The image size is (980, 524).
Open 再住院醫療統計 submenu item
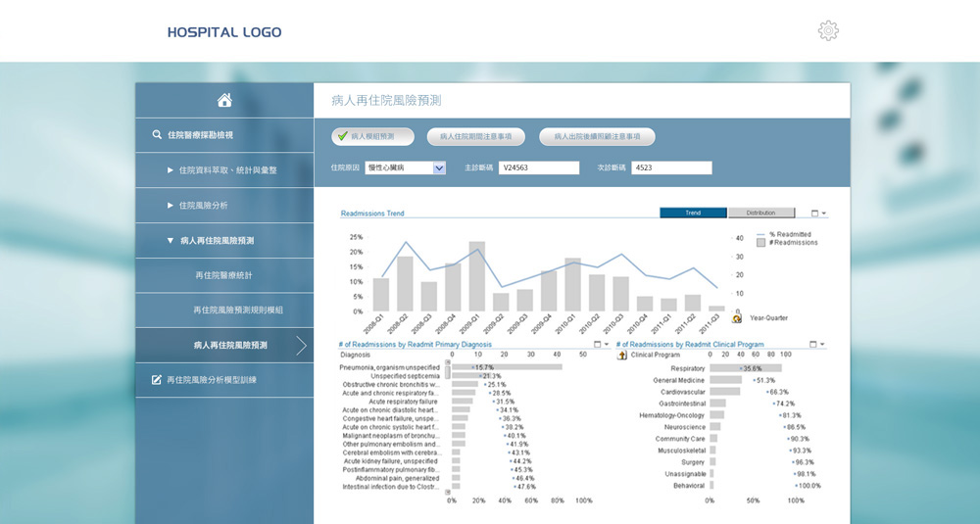224,275
